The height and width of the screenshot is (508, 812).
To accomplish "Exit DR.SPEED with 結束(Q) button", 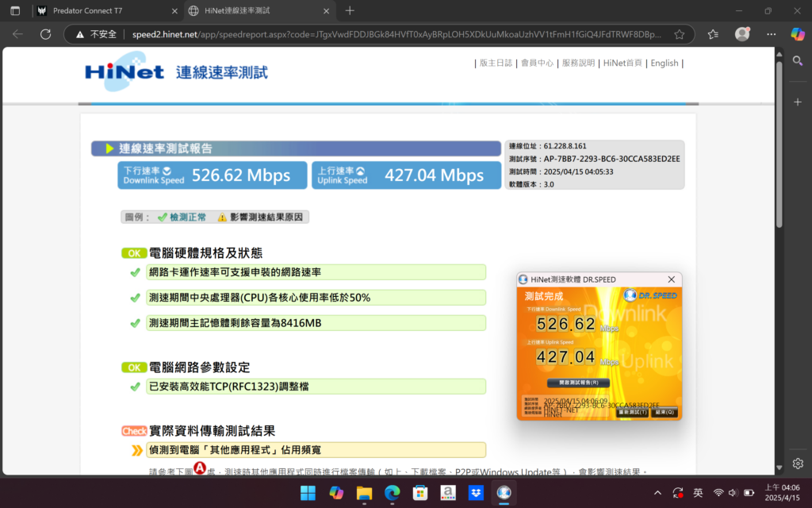I will point(665,412).
